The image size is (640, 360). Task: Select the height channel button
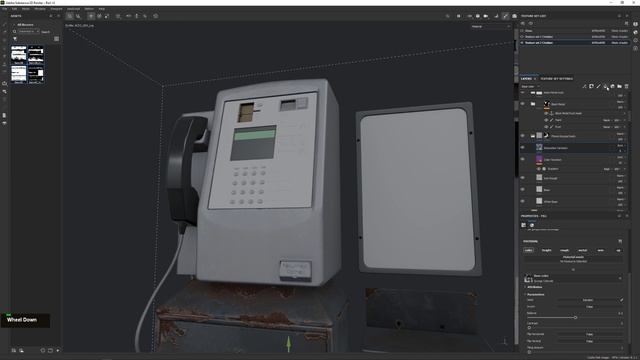point(547,250)
